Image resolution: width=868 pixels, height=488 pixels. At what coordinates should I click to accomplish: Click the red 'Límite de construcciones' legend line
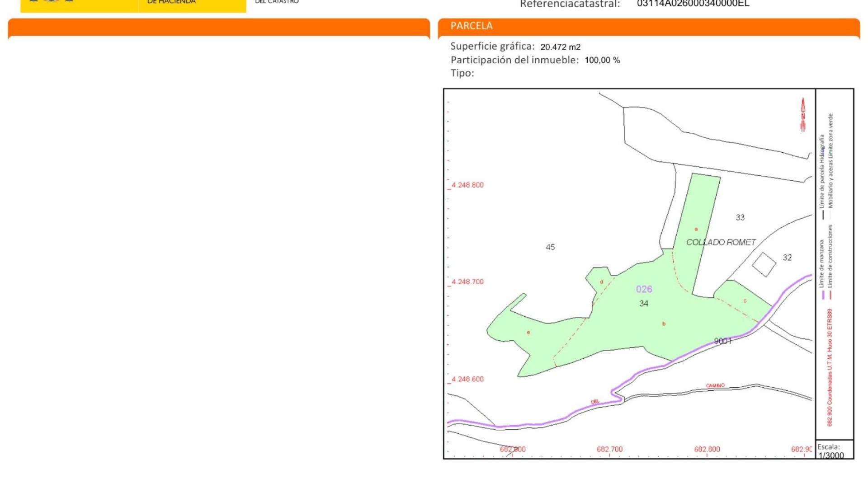831,295
